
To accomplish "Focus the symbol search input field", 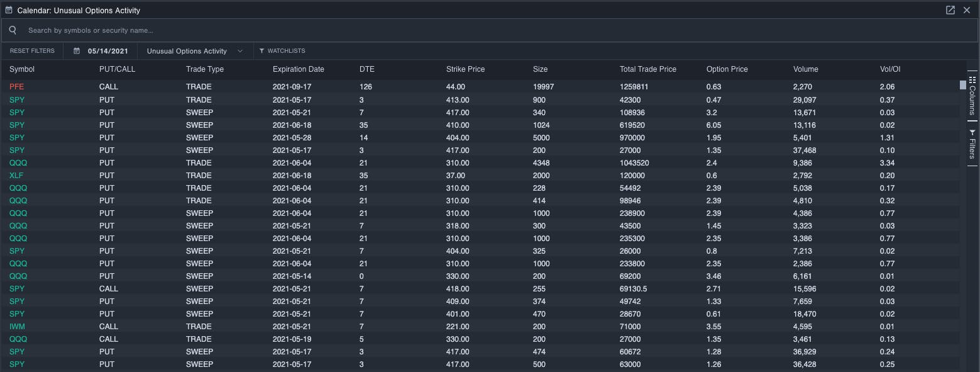I will pos(490,30).
